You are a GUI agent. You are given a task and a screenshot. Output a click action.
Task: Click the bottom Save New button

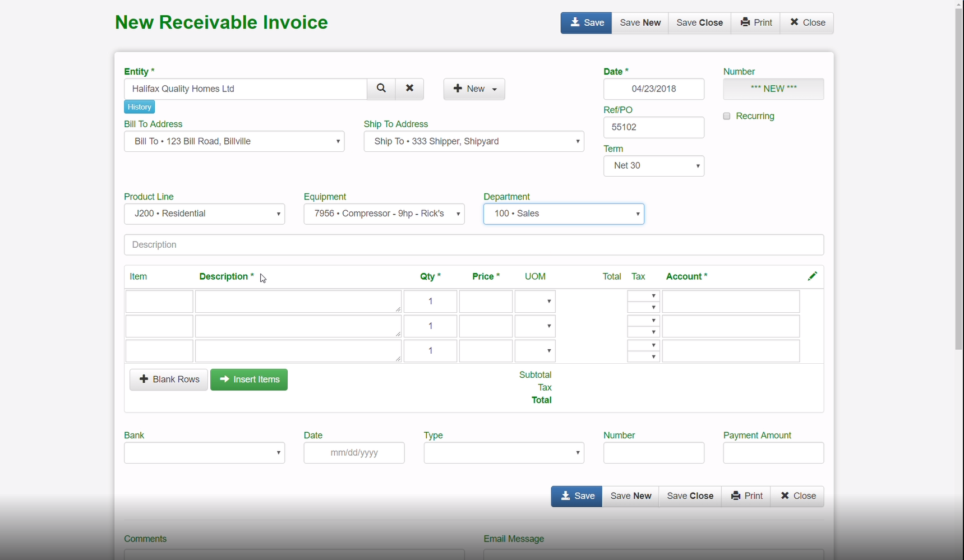630,496
